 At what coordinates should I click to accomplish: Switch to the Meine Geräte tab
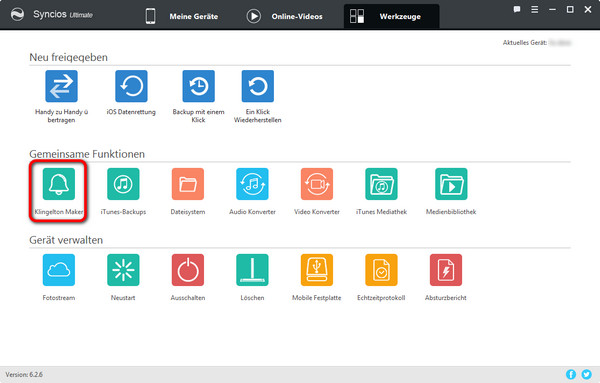tap(182, 16)
